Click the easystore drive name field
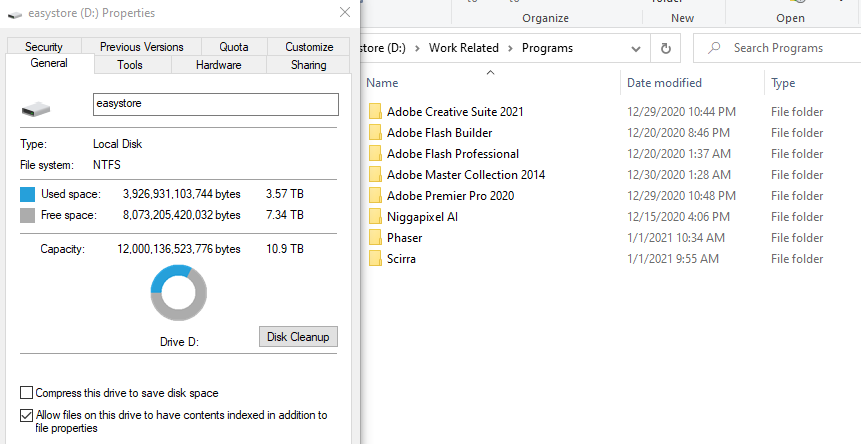 point(216,104)
